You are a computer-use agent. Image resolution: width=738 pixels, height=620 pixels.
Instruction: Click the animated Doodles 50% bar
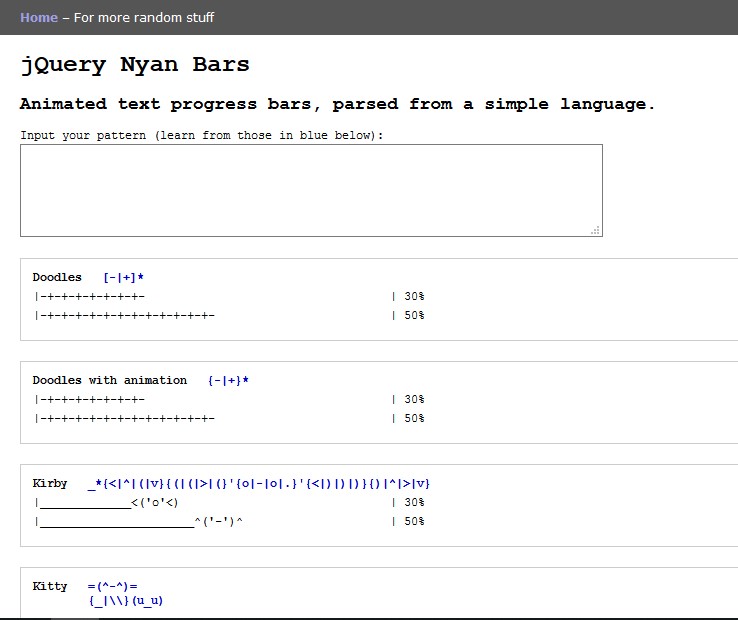pos(125,418)
